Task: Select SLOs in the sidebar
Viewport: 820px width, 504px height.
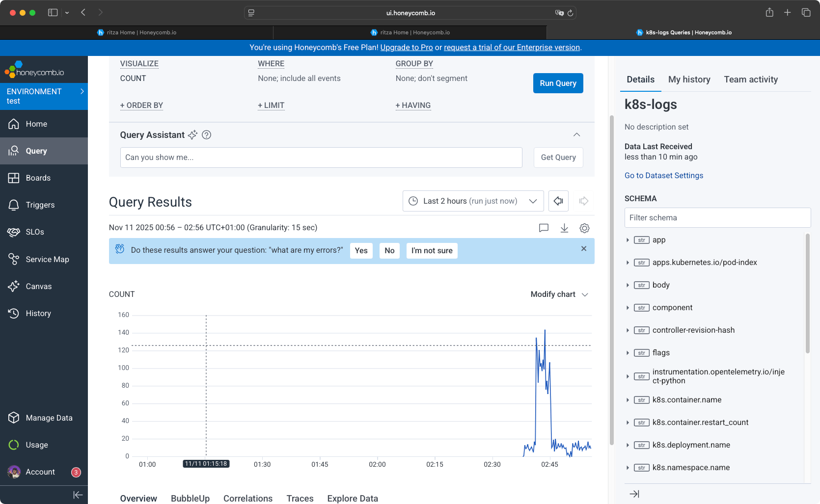Action: [x=34, y=232]
